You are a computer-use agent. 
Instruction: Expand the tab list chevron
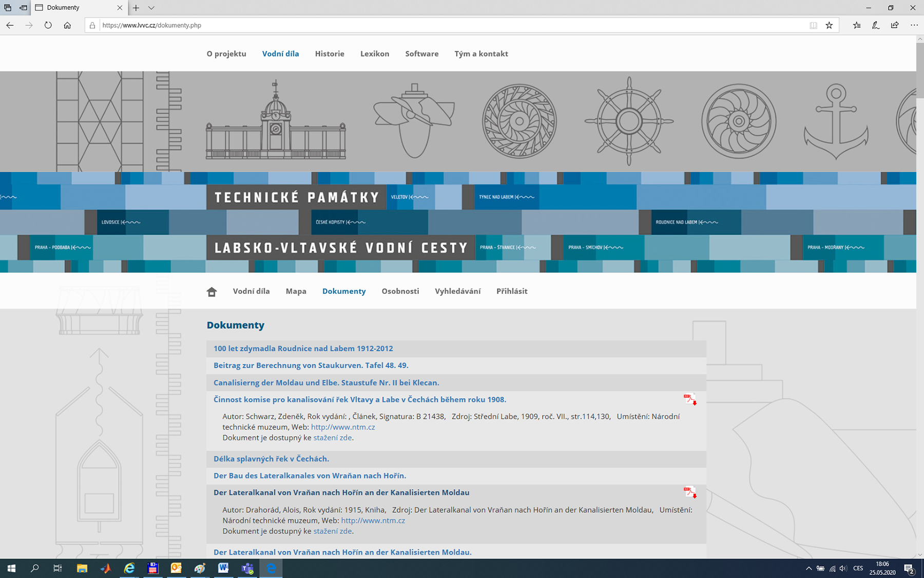pyautogui.click(x=151, y=8)
